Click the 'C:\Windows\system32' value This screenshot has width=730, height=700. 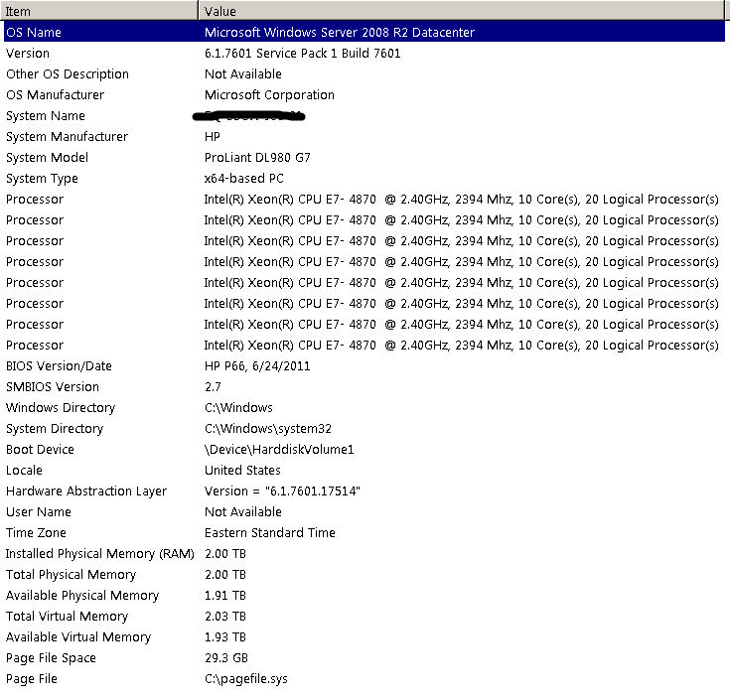click(x=268, y=429)
